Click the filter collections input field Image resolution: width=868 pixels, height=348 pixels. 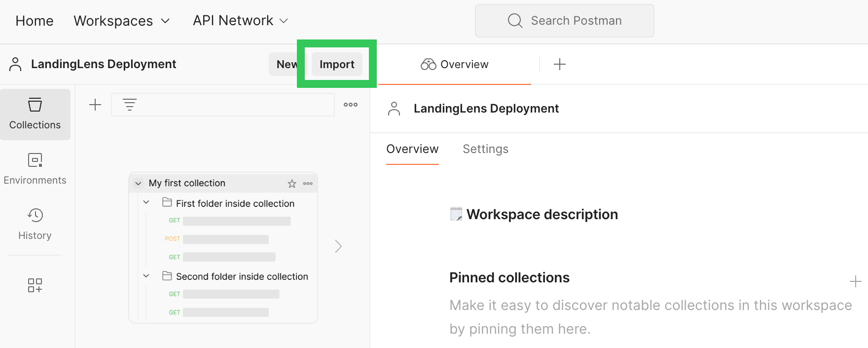223,105
